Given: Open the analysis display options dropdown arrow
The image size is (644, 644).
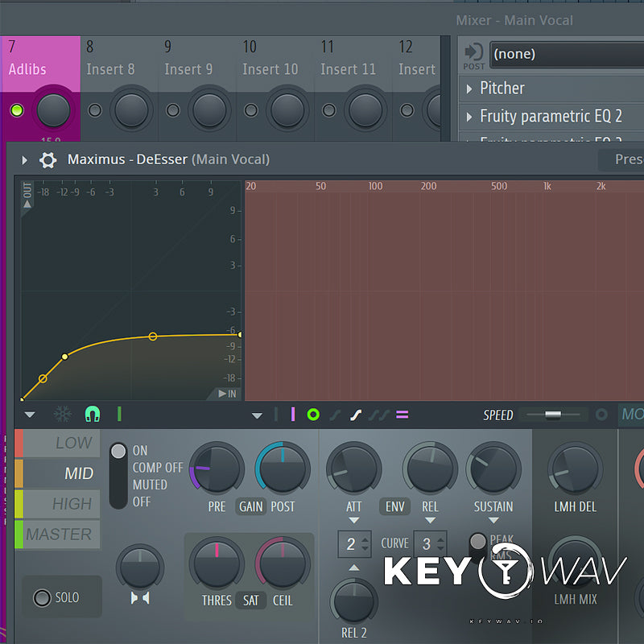Looking at the screenshot, I should (x=257, y=415).
